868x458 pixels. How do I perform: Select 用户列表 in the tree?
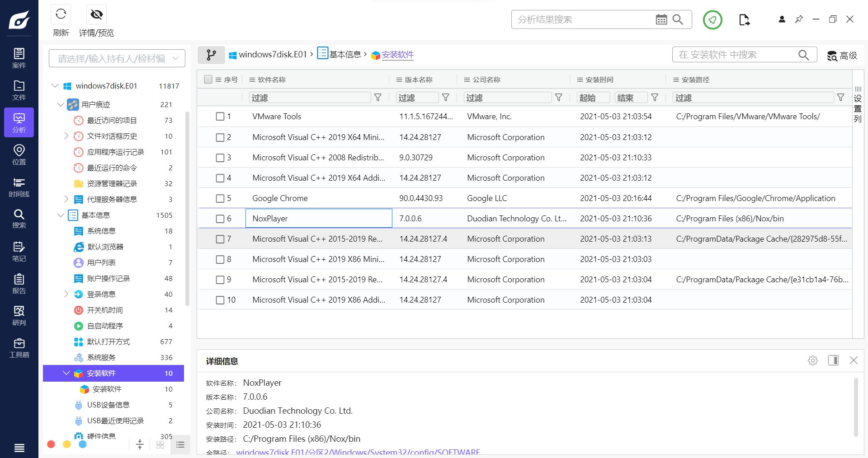pyautogui.click(x=101, y=262)
